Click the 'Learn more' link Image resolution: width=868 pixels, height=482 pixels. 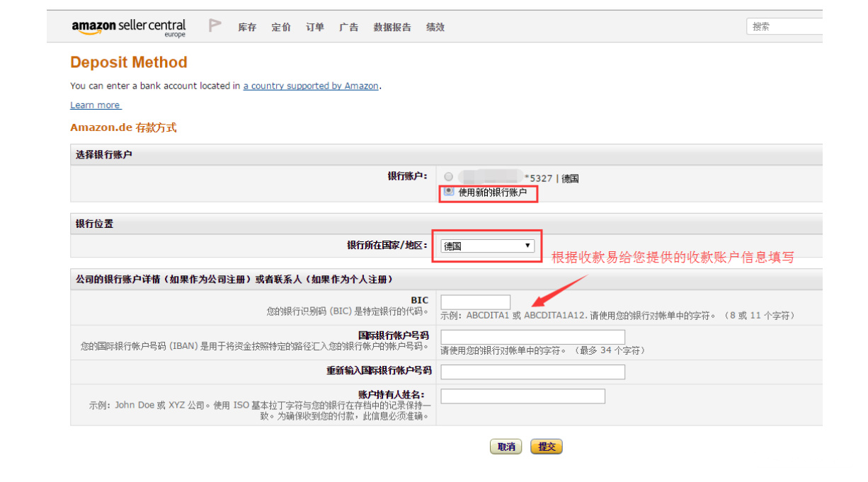click(95, 105)
